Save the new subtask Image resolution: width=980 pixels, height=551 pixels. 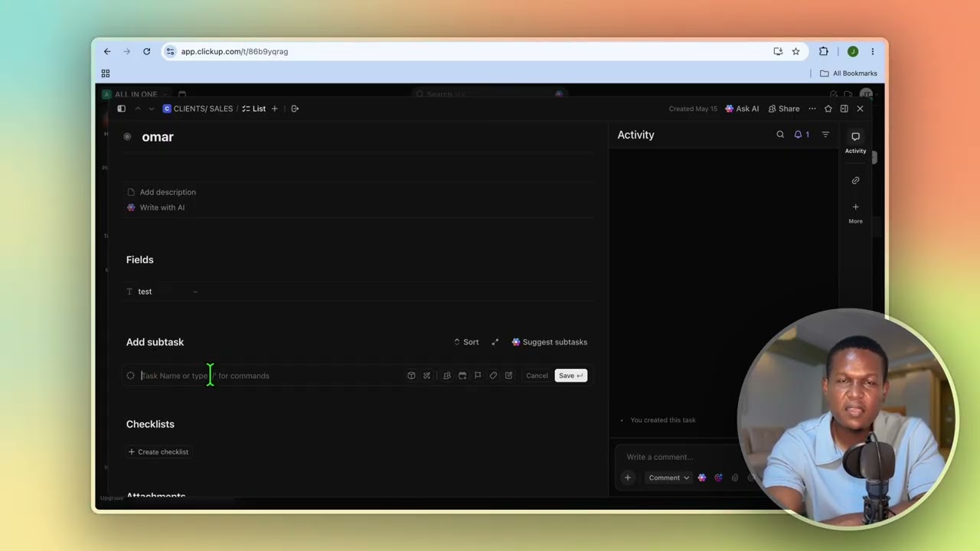tap(570, 376)
